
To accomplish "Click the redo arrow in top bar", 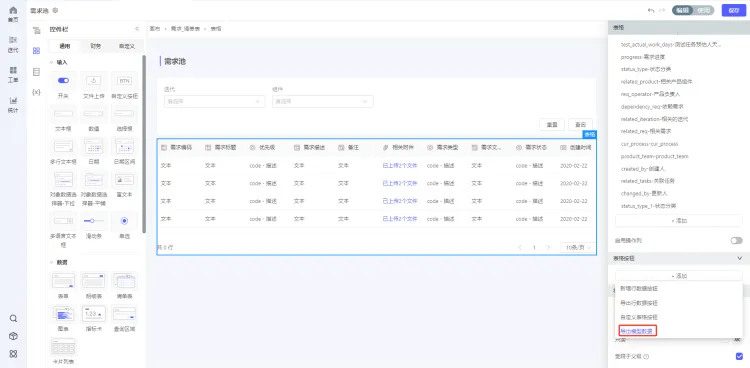I will [x=662, y=10].
